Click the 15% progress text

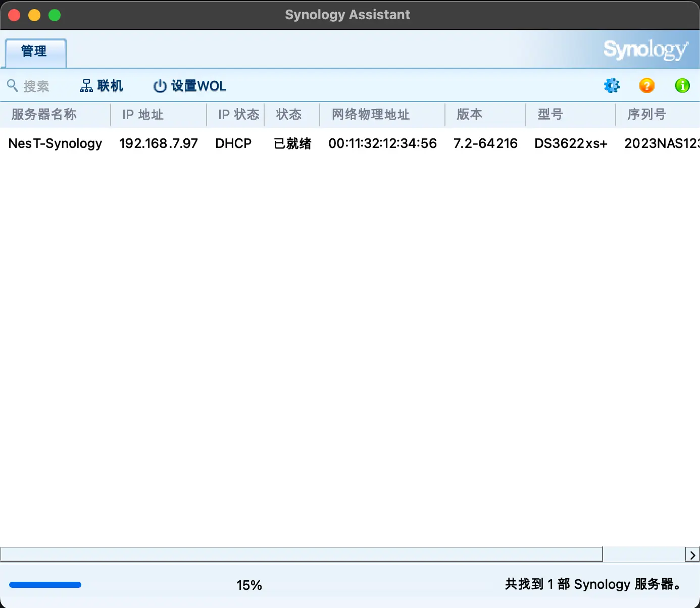point(249,585)
